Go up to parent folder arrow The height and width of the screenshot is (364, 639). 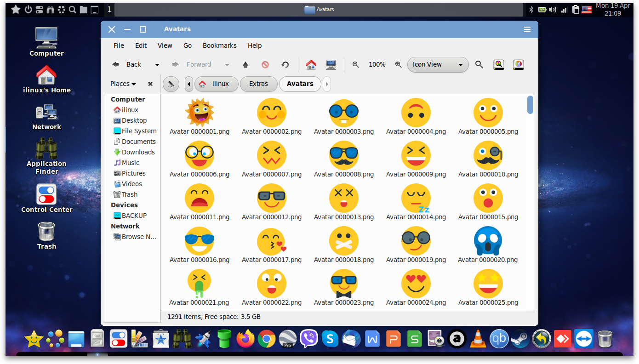(x=245, y=65)
